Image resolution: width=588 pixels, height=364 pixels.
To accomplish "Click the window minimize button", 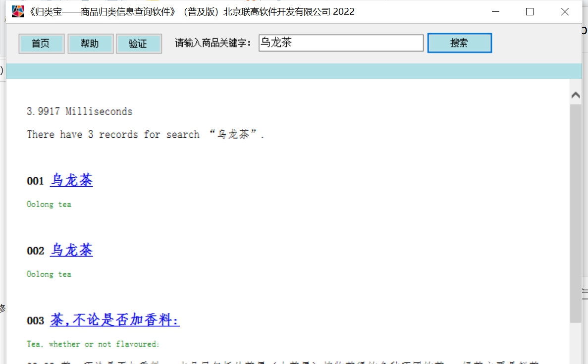I will click(495, 11).
